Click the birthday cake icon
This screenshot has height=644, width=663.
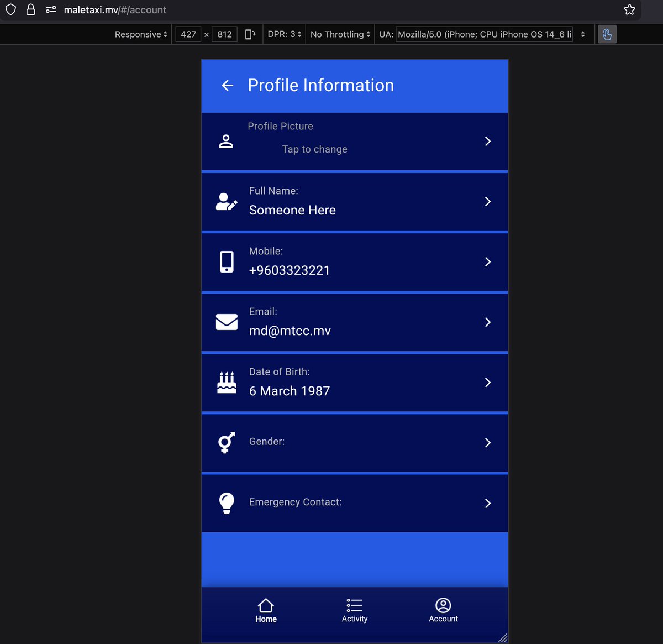pyautogui.click(x=227, y=383)
